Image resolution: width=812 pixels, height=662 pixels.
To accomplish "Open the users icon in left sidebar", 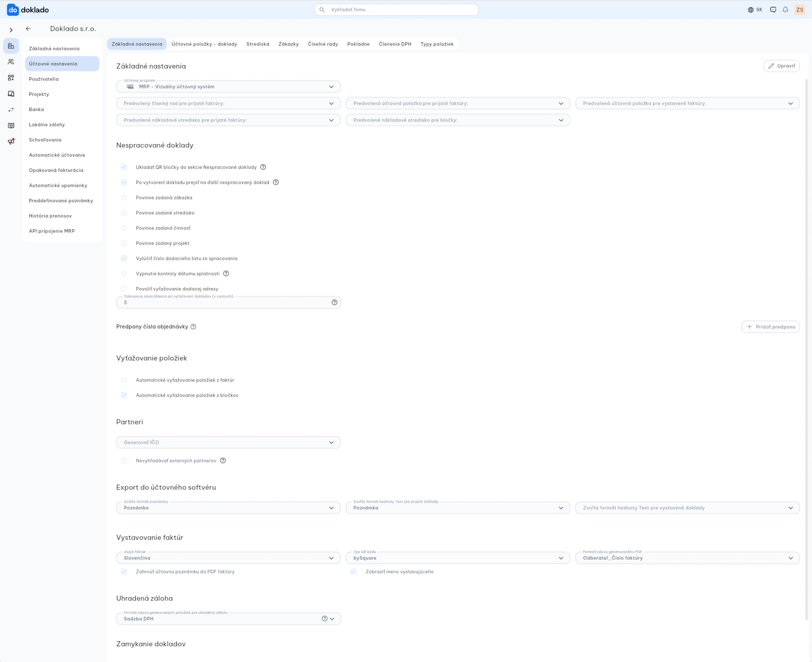I will click(11, 62).
